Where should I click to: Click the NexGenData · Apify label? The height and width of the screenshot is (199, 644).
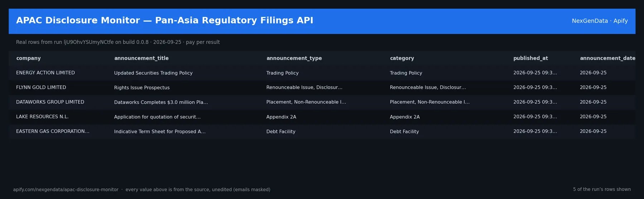click(600, 21)
